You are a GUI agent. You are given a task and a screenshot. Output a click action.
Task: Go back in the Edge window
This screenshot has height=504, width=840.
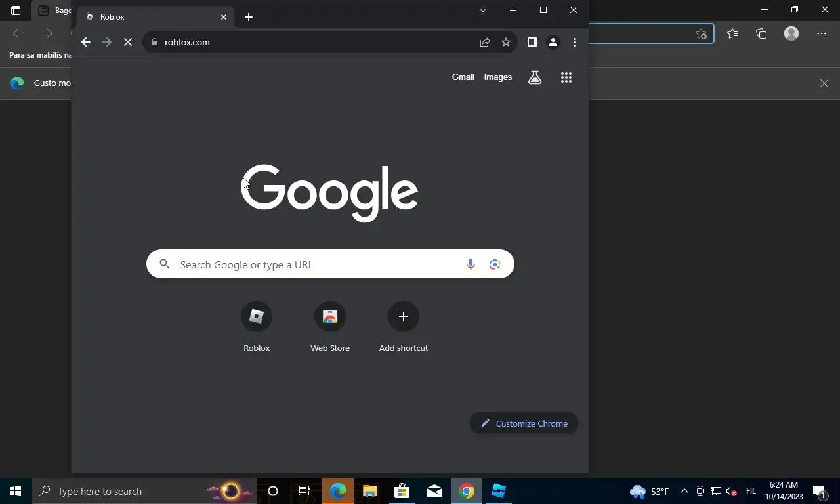coord(18,33)
